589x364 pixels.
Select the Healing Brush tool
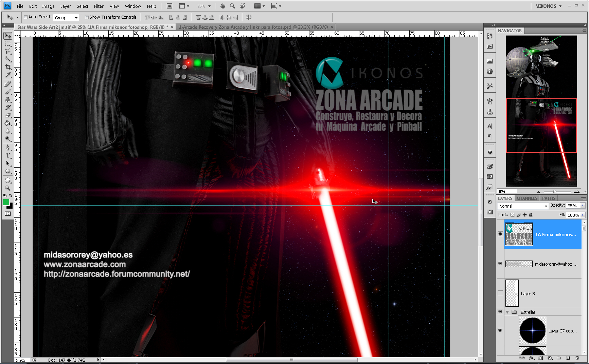coord(8,84)
